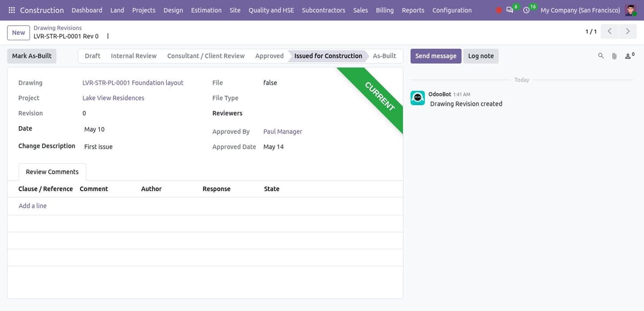Click the red recording status dot
This screenshot has height=311, width=644.
tap(499, 10)
